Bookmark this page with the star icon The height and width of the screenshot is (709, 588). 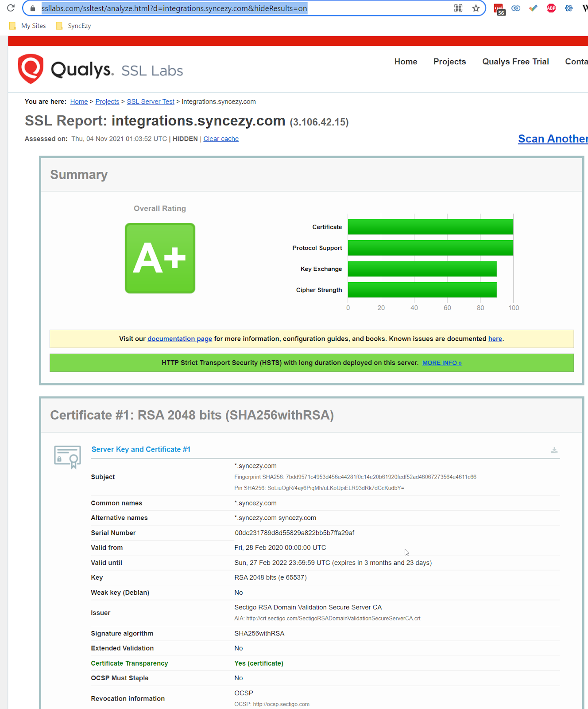pos(476,8)
